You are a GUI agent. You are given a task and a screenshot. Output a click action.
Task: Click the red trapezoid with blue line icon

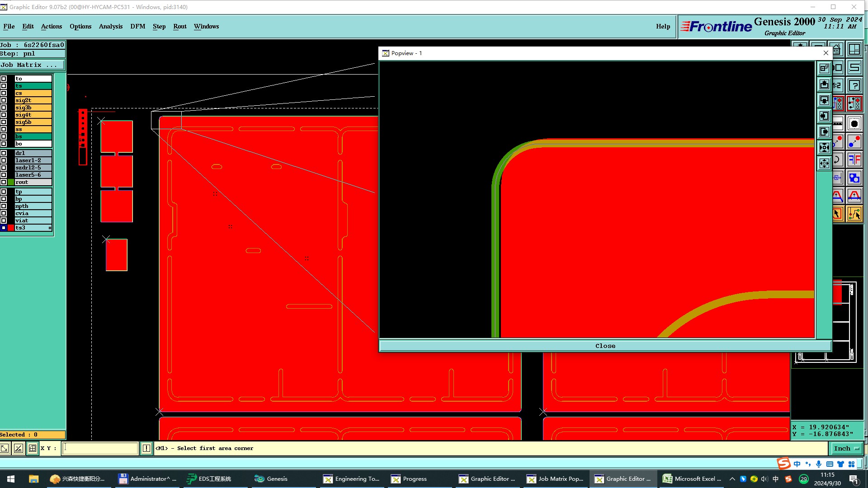coord(854,196)
